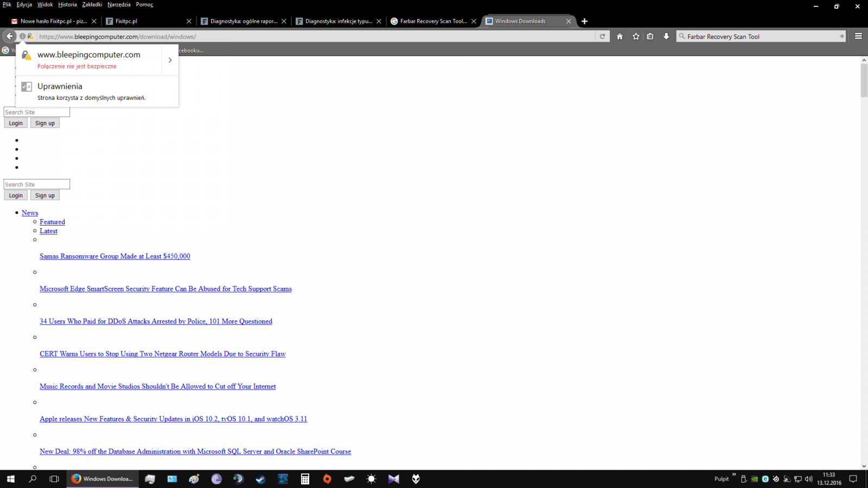The width and height of the screenshot is (868, 488).
Task: Click the 'Farbar Recovery Scan Tool' search box
Action: 759,36
